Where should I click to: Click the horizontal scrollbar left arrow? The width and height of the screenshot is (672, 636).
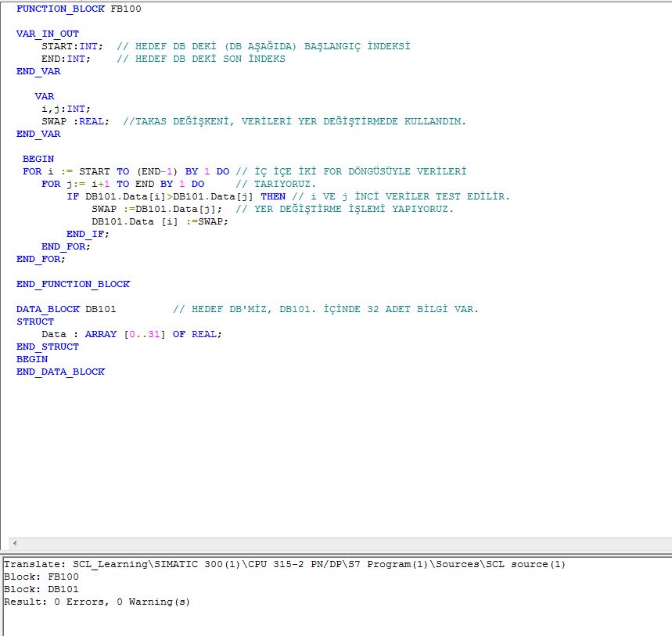[15, 543]
